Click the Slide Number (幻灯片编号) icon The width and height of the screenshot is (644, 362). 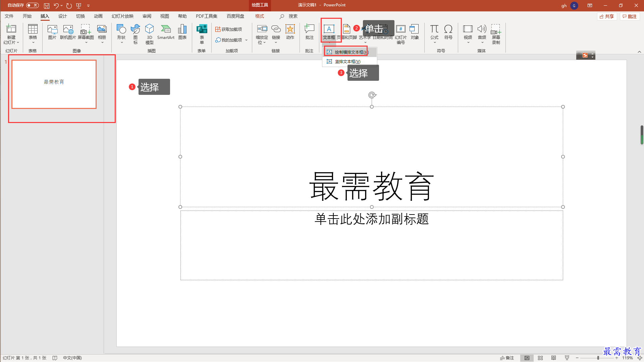[400, 29]
